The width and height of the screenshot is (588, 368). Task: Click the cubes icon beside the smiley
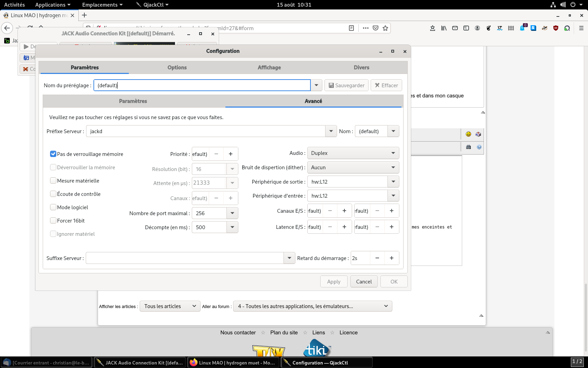point(478,134)
